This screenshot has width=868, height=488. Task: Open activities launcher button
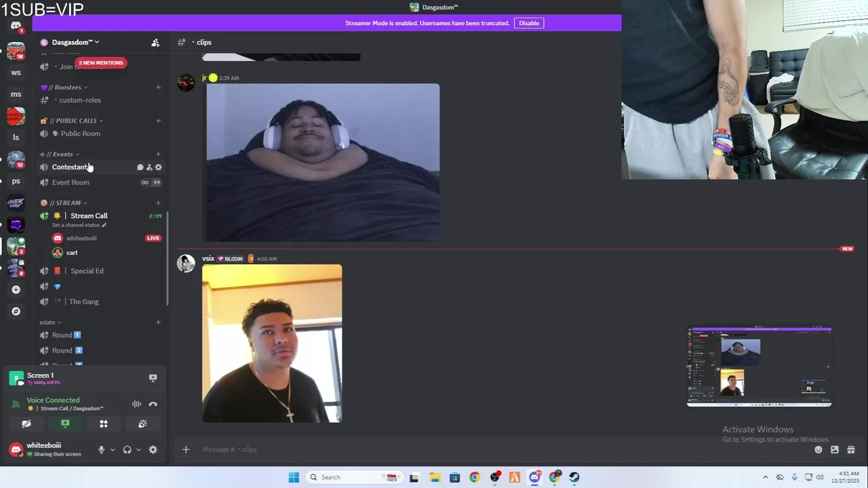click(104, 424)
